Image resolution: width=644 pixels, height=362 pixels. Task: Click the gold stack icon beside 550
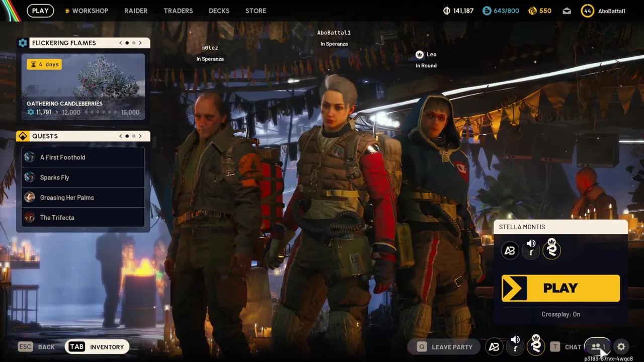tap(532, 11)
